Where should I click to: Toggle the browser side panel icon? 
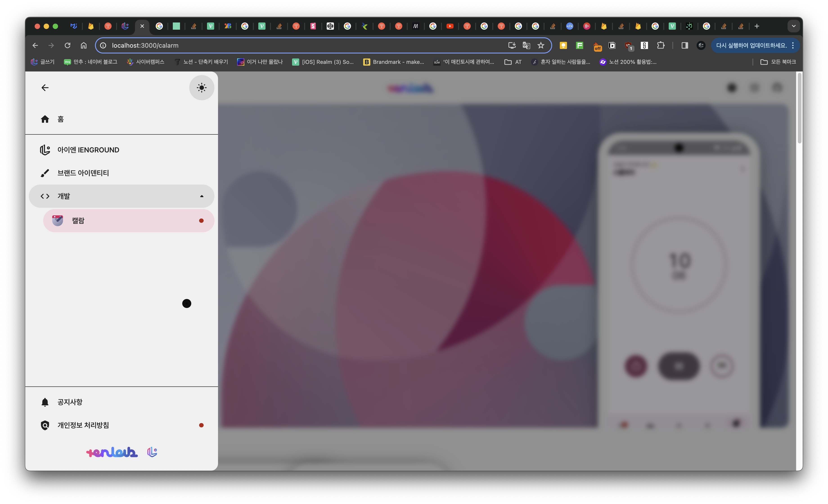pyautogui.click(x=684, y=45)
